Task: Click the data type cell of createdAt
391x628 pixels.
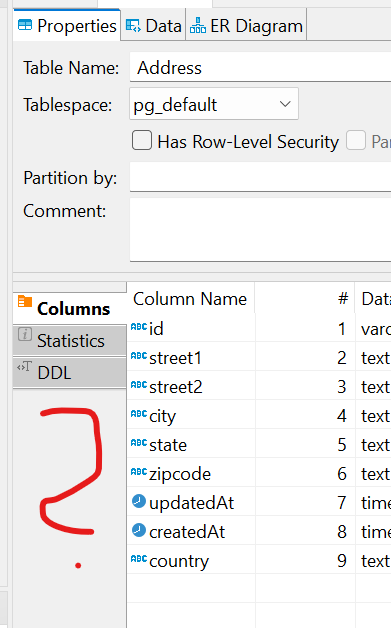Action: click(x=374, y=531)
